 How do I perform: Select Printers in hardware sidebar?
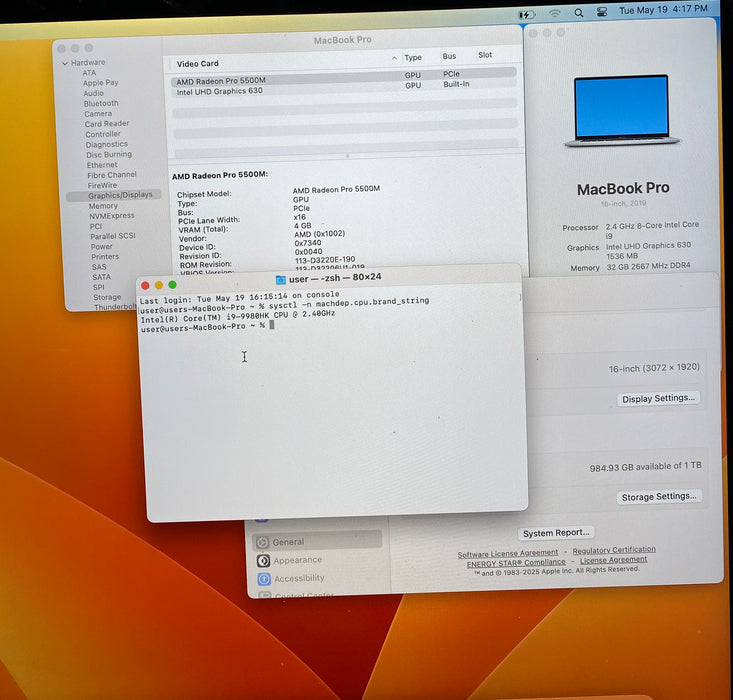pyautogui.click(x=105, y=257)
